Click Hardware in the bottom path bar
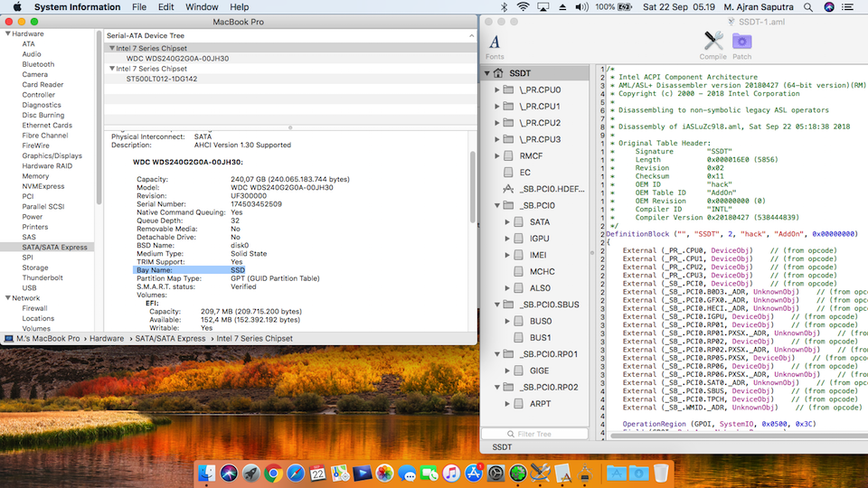868x488 pixels. [x=107, y=339]
